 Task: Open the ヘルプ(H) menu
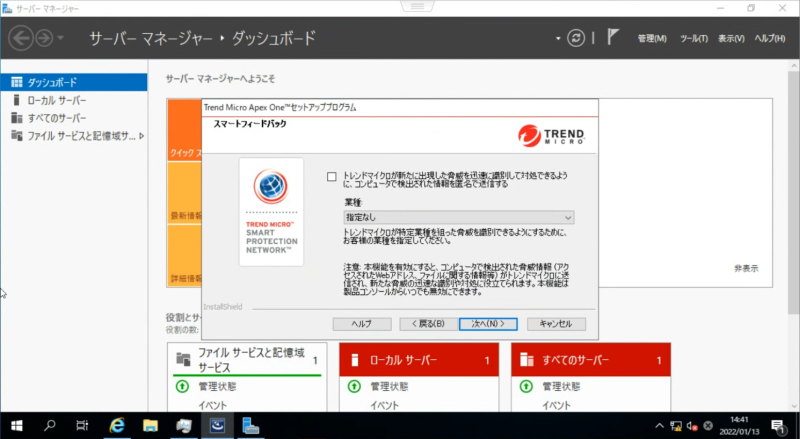(770, 39)
